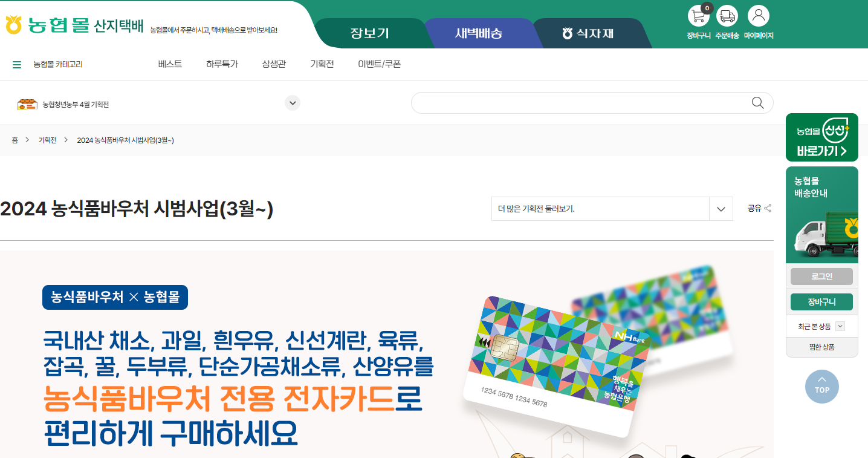
Task: Click the search magnifier icon
Action: point(757,103)
